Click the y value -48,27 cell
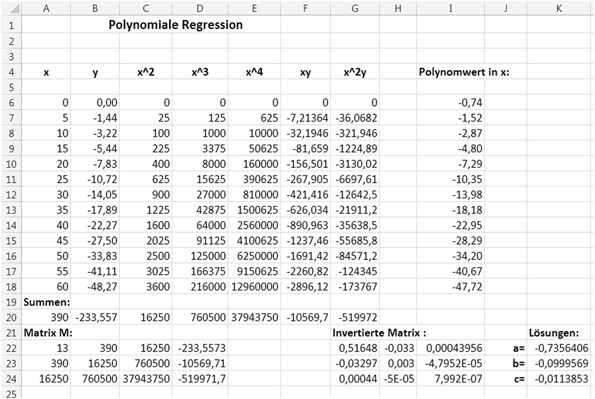 [x=95, y=287]
